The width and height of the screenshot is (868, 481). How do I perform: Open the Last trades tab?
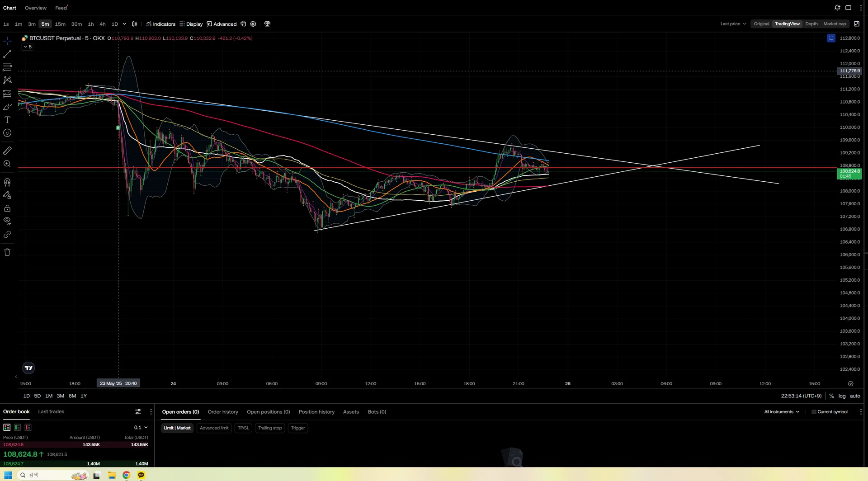coord(51,412)
